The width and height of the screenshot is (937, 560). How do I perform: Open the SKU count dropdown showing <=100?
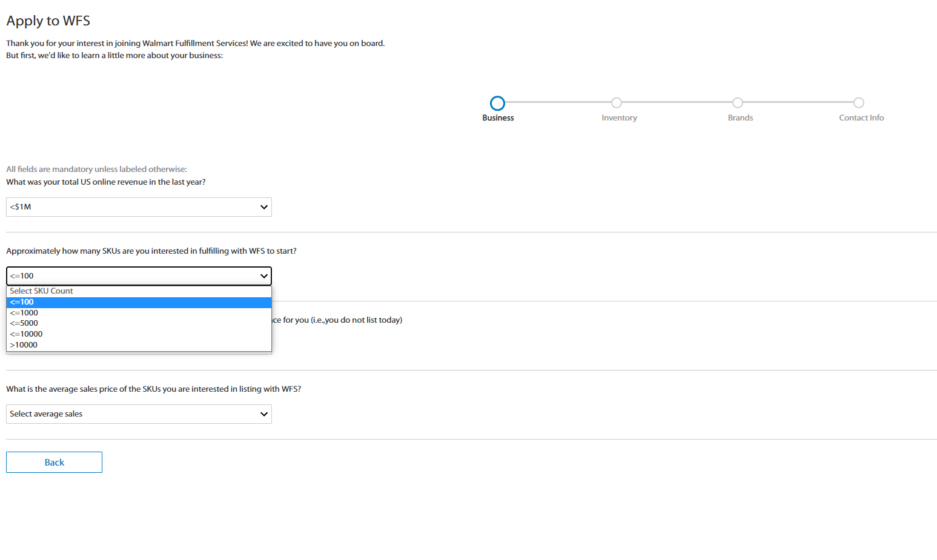pos(139,276)
